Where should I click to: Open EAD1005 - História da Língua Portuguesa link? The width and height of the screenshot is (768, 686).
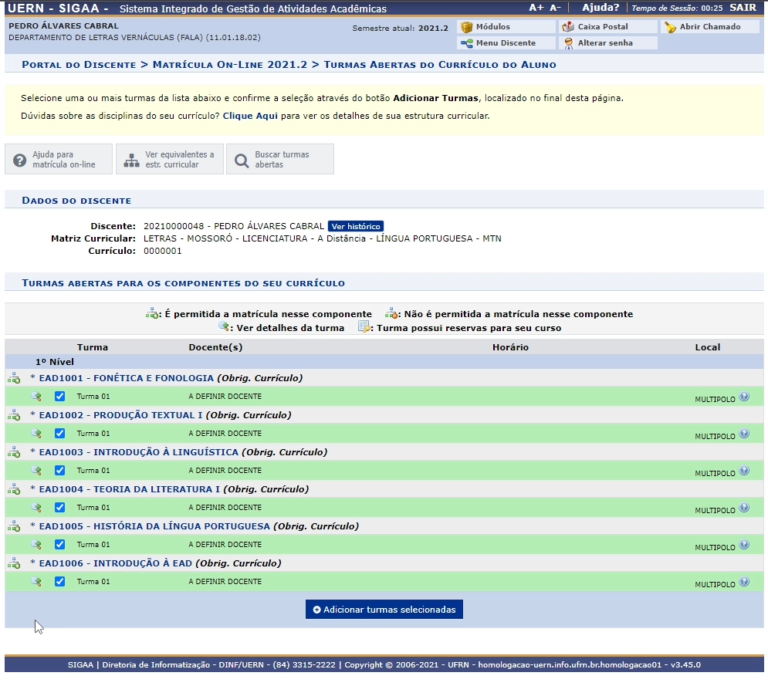[x=154, y=526]
